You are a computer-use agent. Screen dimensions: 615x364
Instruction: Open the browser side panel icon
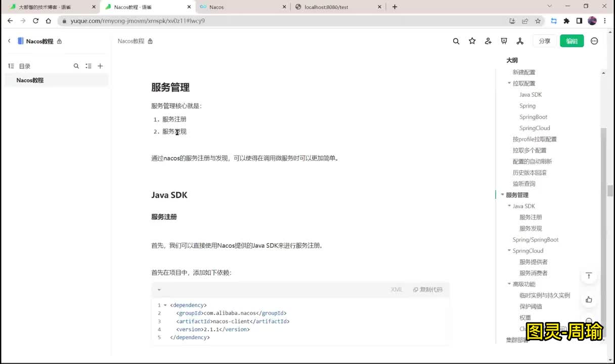point(579,21)
